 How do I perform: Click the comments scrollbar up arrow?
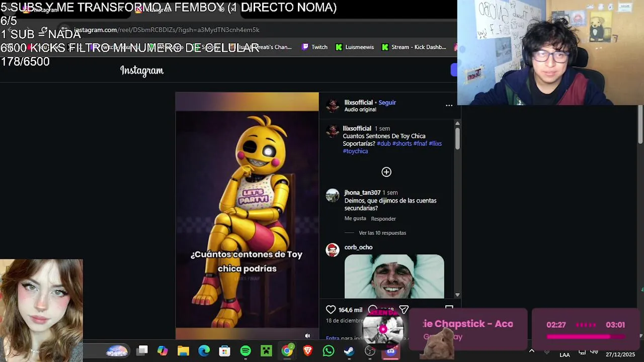457,123
